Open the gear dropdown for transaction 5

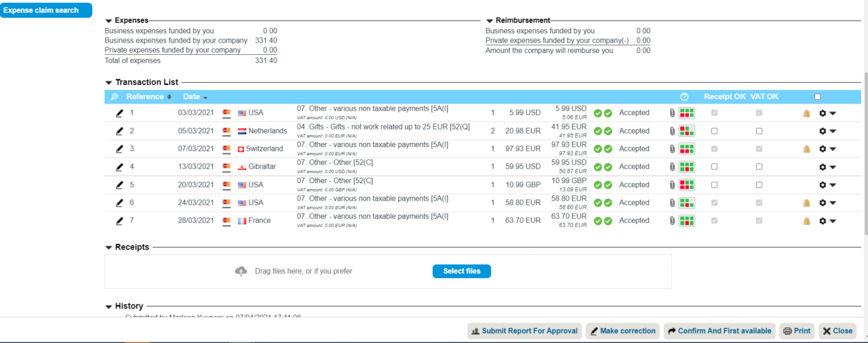tap(827, 184)
